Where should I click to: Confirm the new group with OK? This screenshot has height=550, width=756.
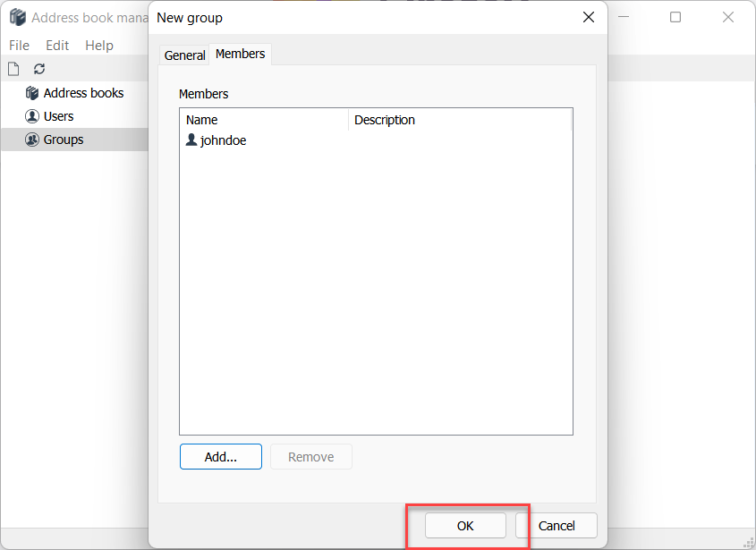(465, 526)
